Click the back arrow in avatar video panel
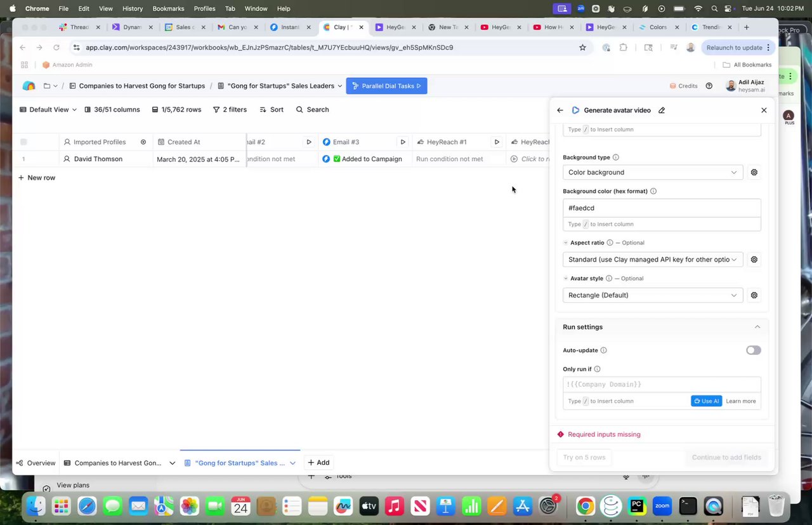This screenshot has height=525, width=812. pyautogui.click(x=560, y=110)
